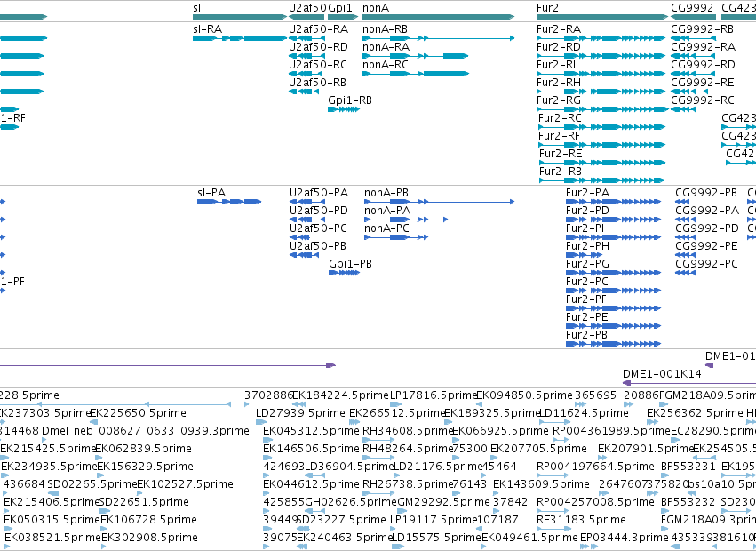The height and width of the screenshot is (551, 756).
Task: Click the U2af50-RA transcript label
Action: click(x=318, y=29)
